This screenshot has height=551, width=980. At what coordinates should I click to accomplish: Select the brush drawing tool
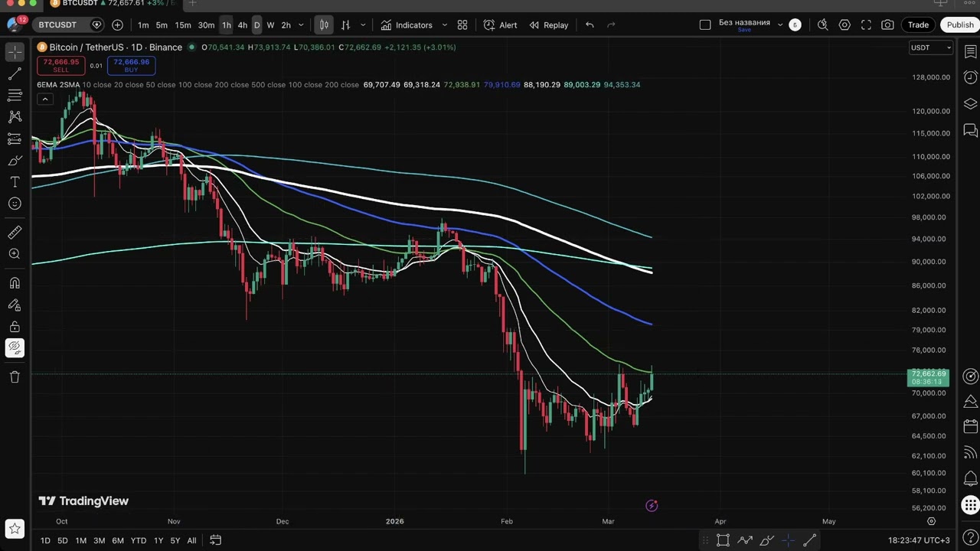[15, 161]
